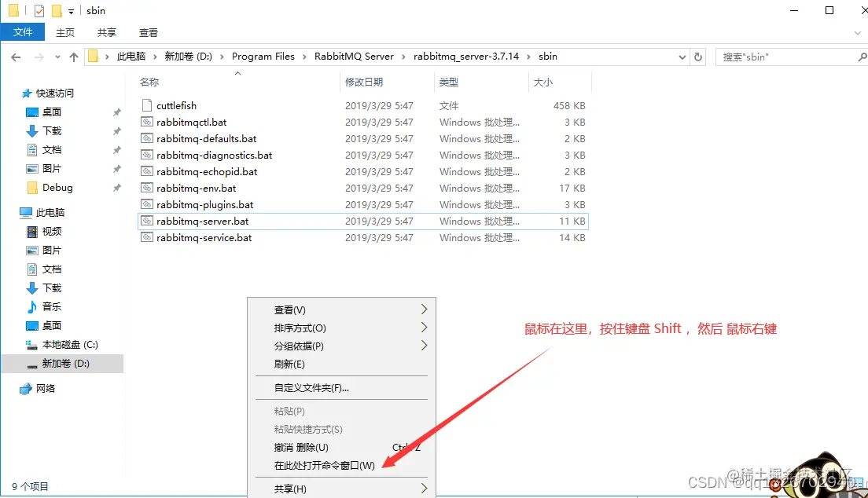
Task: Select rabbitmq-server.bat file name
Action: pos(203,222)
